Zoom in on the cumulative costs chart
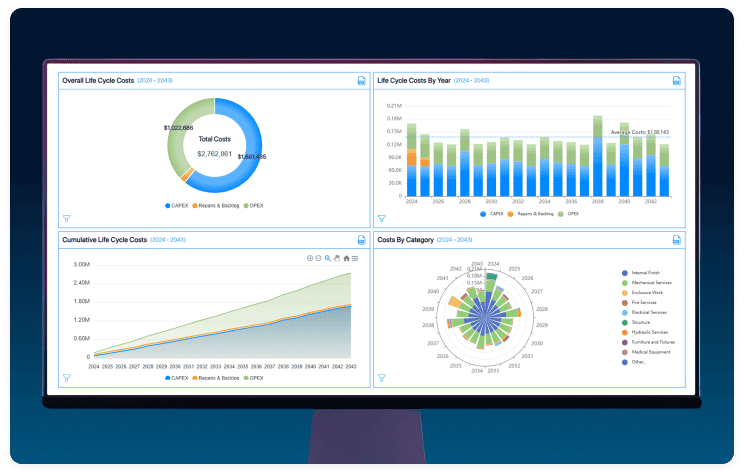Screen dimensions: 744x476 [x=310, y=258]
